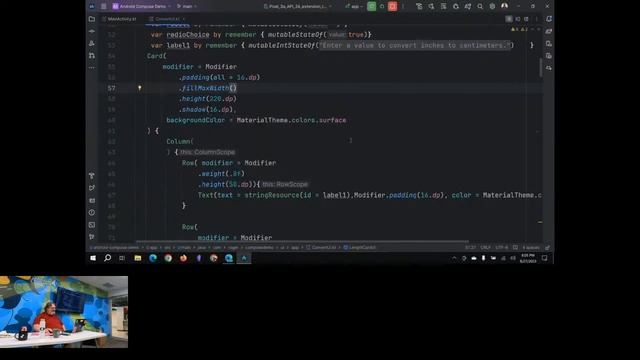The image size is (640, 360).
Task: Open the 4 spaces indent settings
Action: pyautogui.click(x=531, y=247)
